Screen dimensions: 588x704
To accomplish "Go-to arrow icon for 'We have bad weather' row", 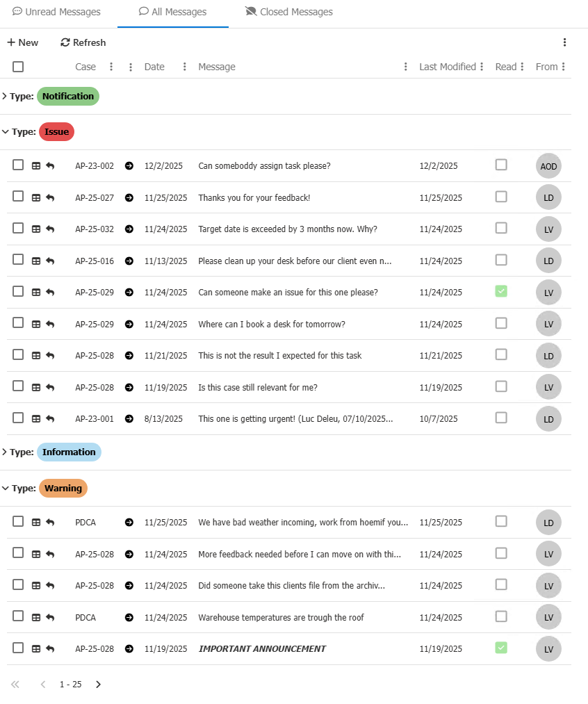I will [129, 522].
